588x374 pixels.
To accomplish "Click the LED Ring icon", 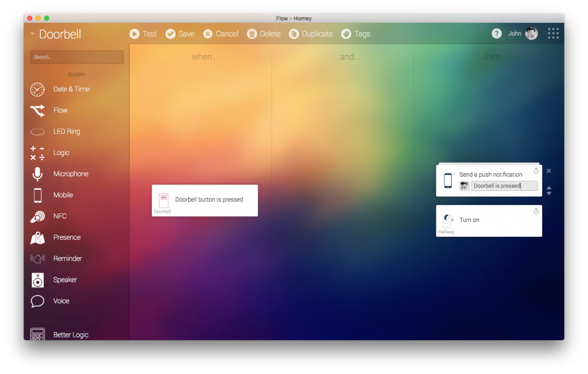I will coord(37,132).
